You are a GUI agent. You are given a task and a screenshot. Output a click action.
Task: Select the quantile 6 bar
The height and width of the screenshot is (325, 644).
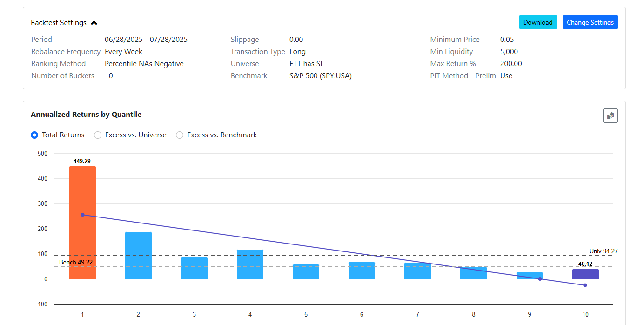[362, 271]
